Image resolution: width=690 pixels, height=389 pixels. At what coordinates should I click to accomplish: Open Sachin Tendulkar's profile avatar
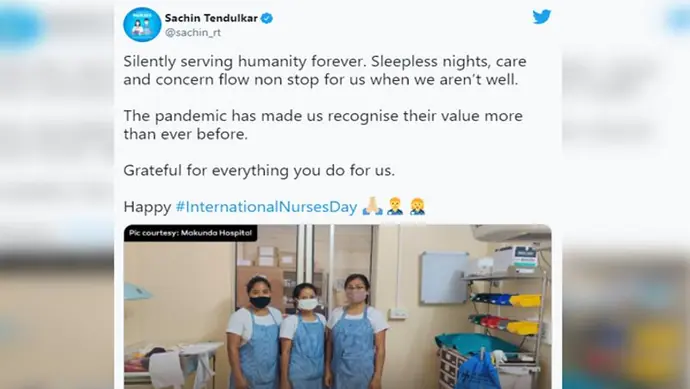coord(142,24)
